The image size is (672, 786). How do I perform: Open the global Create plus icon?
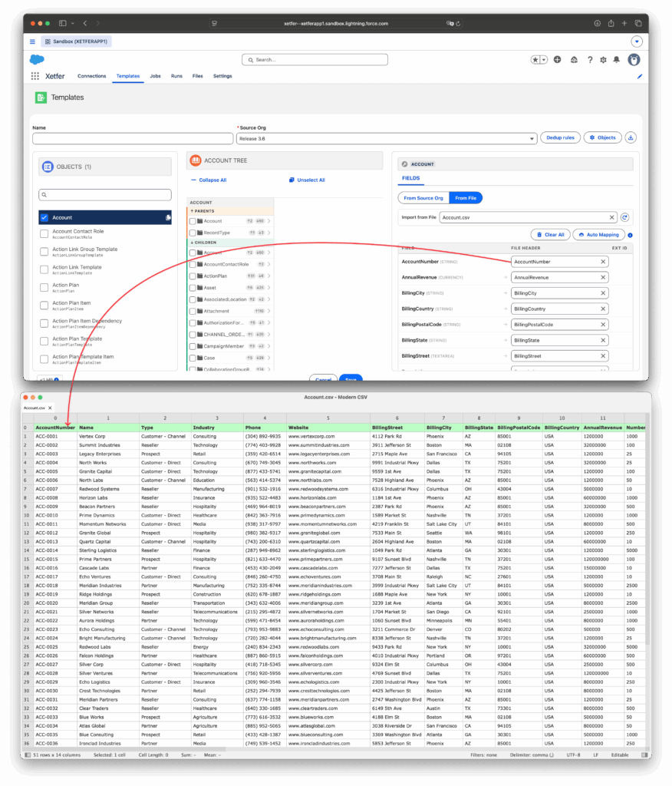[557, 60]
